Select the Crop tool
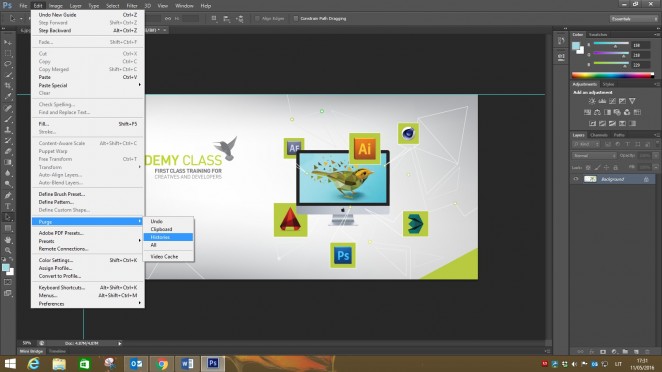 [x=8, y=86]
